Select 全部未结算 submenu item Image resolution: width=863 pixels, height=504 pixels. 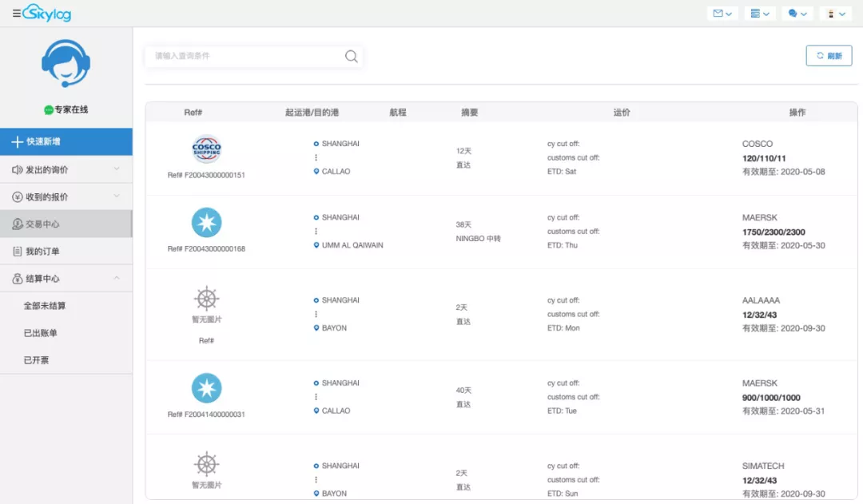(44, 306)
